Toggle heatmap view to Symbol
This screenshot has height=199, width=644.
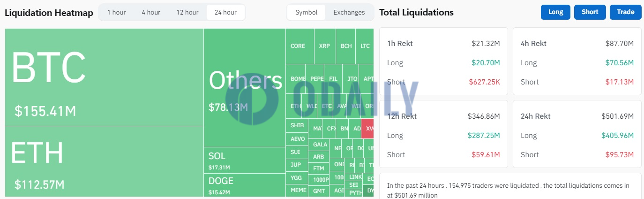[306, 12]
